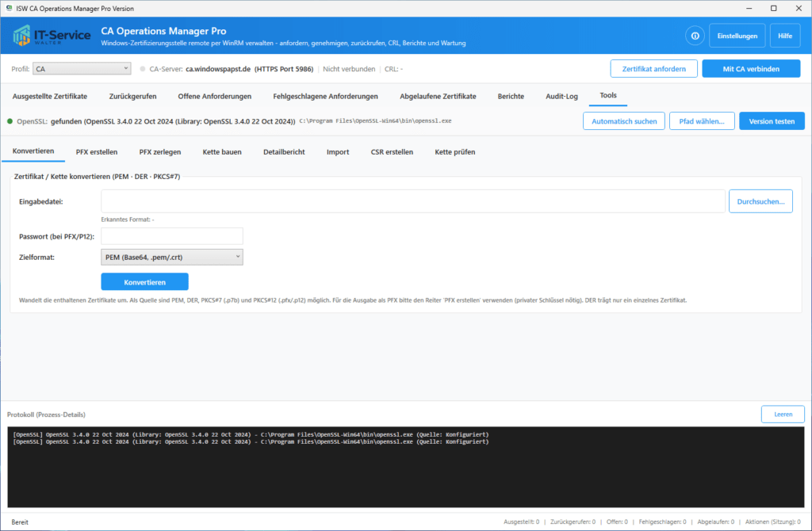
Task: Click Version testen button
Action: coord(772,121)
